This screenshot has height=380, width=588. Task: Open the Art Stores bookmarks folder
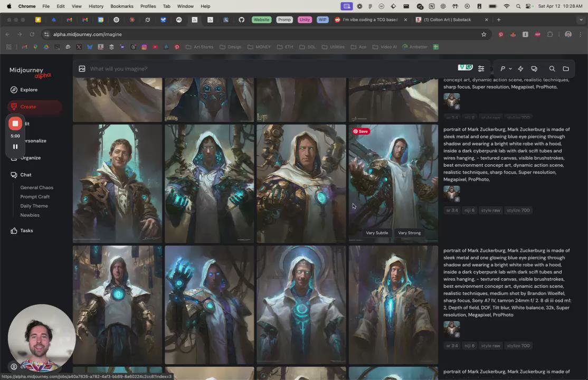[200, 47]
